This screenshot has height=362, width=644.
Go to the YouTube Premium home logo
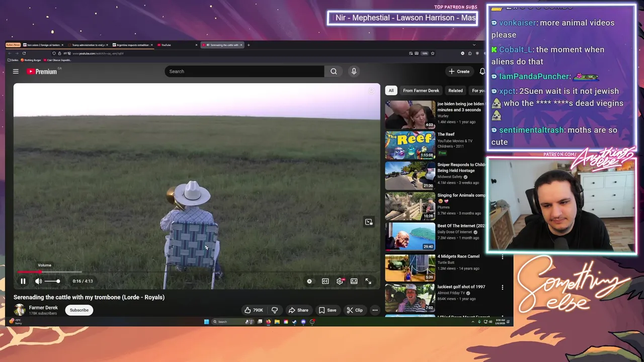tap(43, 71)
